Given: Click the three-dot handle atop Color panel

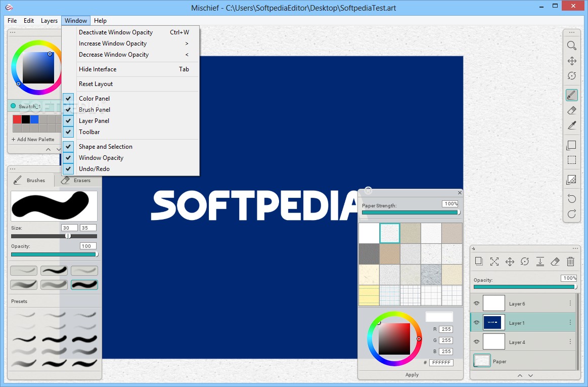Looking at the screenshot, I should (13, 32).
